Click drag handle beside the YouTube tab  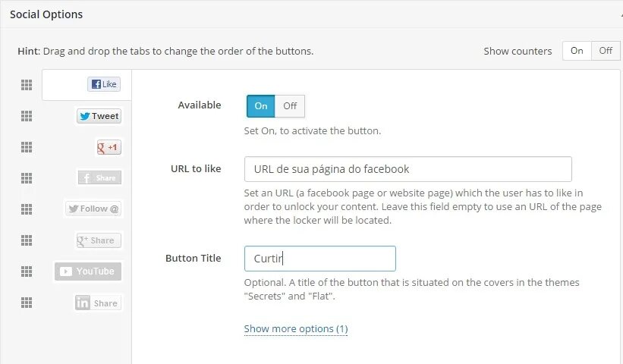coord(27,271)
